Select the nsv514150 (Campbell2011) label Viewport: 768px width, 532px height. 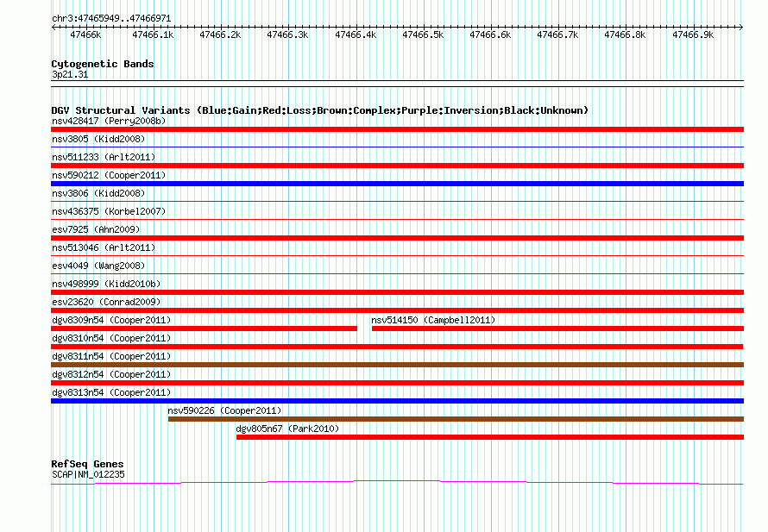point(433,320)
